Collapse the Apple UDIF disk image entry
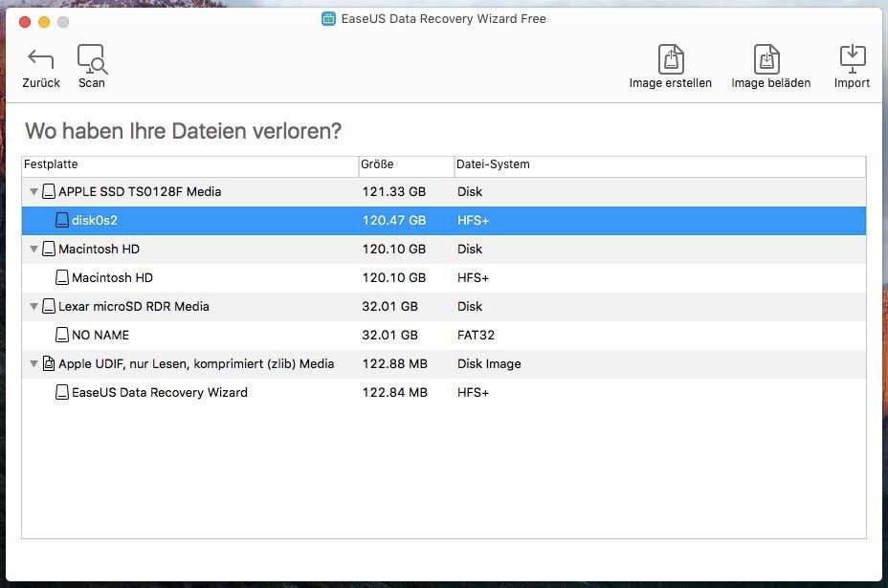888x588 pixels. coord(33,363)
